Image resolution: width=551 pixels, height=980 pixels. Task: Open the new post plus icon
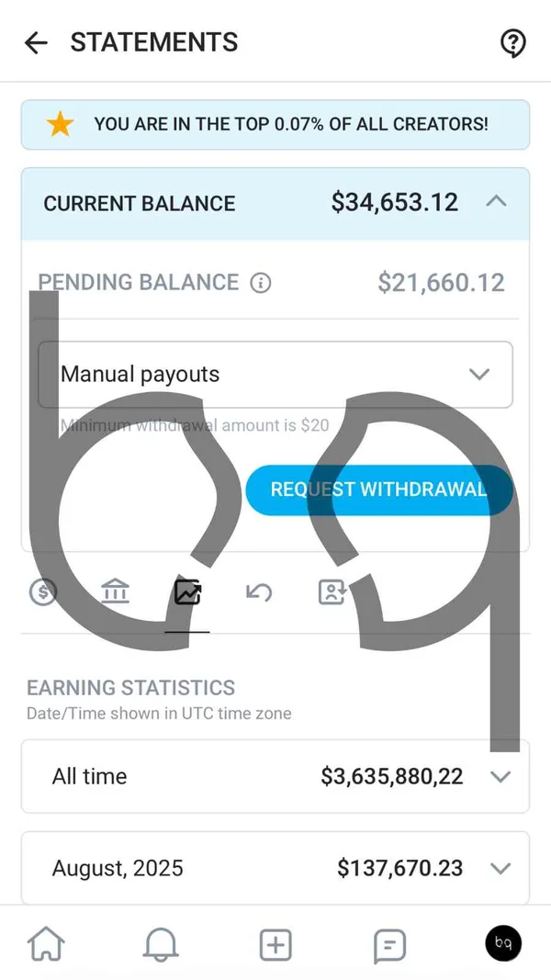coord(275,943)
